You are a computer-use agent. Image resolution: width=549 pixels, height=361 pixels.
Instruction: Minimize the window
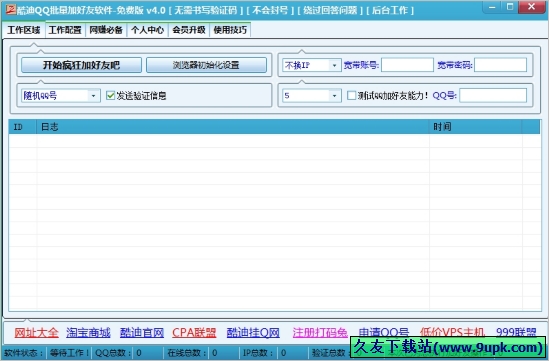492,7
